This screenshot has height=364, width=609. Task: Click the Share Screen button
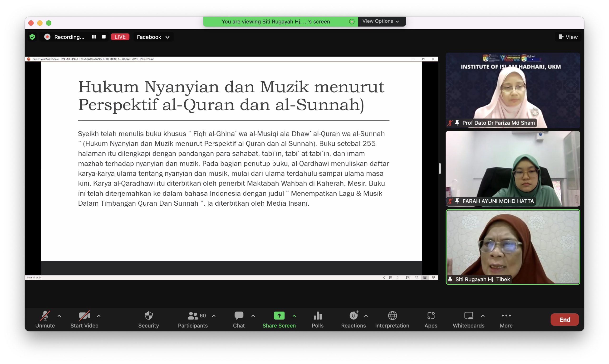[x=279, y=316]
